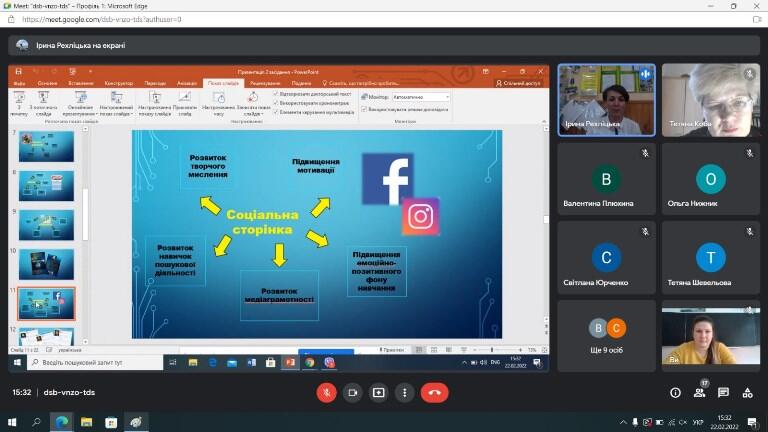Click the Спільний доступ button
Viewport: 768px width, 432px height.
[518, 83]
